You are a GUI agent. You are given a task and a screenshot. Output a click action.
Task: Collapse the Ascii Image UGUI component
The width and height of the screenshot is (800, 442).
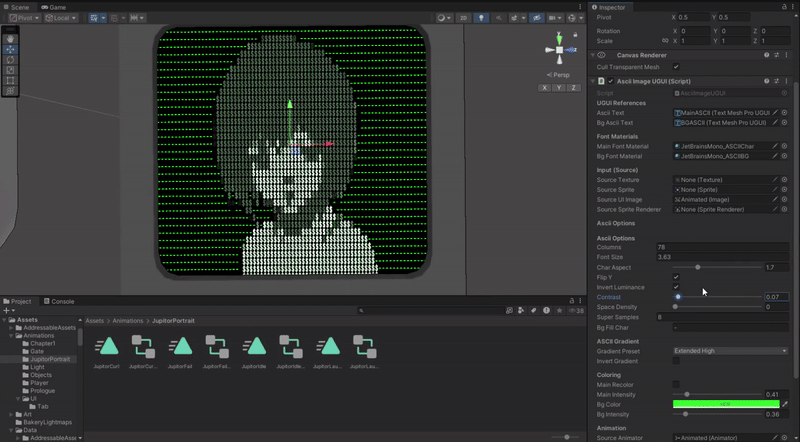pyautogui.click(x=593, y=81)
